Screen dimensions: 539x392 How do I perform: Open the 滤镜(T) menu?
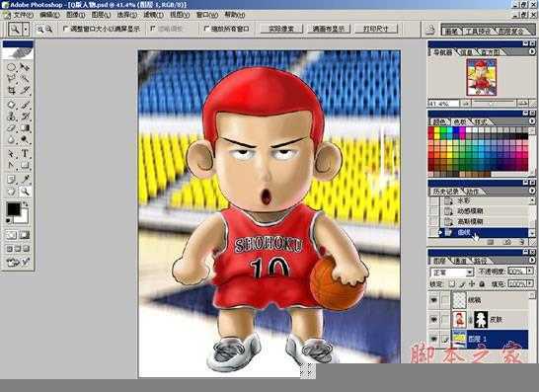point(154,15)
